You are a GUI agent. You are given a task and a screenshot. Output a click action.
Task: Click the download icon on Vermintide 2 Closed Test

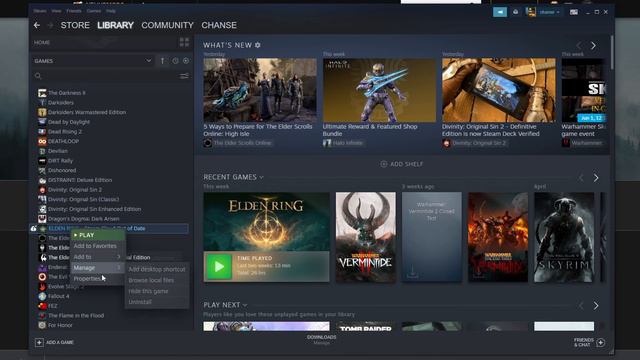pyautogui.click(x=412, y=271)
